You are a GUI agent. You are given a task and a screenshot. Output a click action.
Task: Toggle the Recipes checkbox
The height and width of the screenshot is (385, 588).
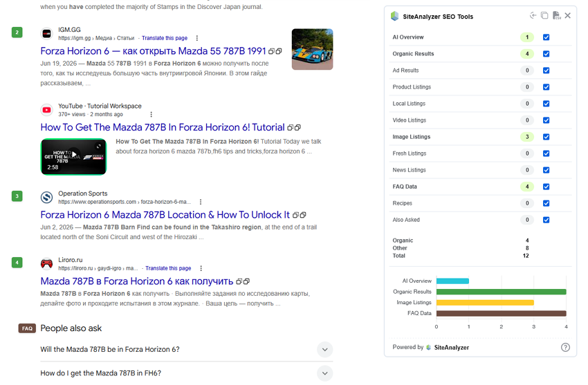point(546,203)
